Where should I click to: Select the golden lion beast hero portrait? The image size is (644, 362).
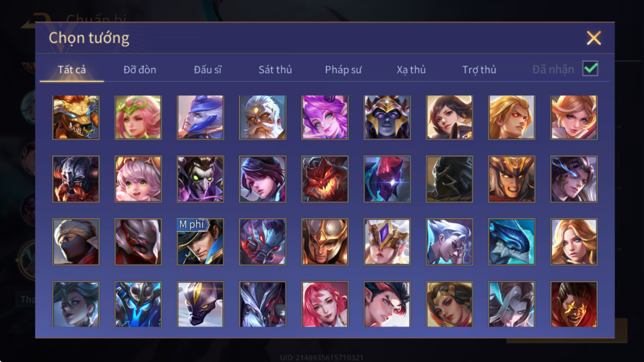click(76, 117)
